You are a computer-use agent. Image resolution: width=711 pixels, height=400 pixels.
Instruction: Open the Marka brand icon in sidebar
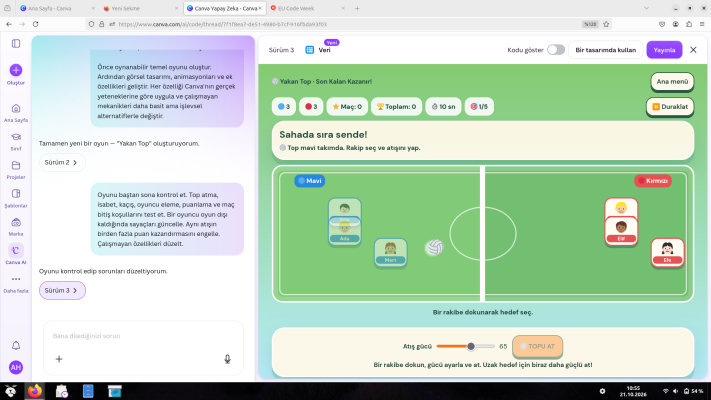point(16,226)
